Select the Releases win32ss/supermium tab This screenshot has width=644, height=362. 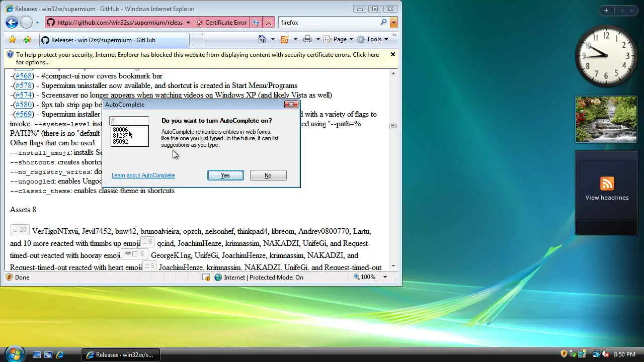113,40
